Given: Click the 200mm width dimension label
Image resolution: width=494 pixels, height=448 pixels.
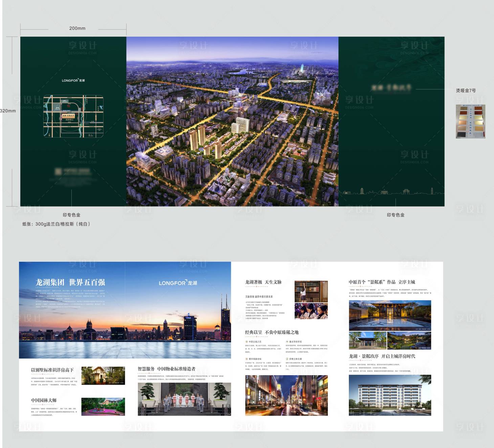Looking at the screenshot, I should pos(77,28).
